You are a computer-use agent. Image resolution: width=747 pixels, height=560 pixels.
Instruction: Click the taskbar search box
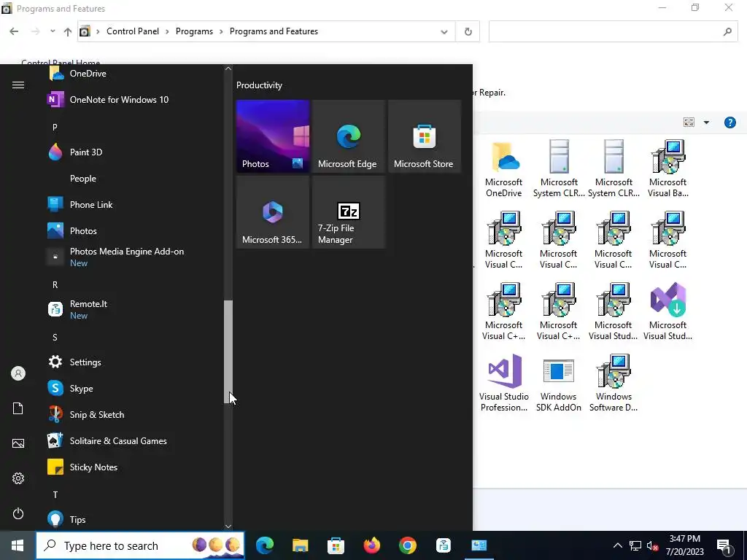click(140, 545)
